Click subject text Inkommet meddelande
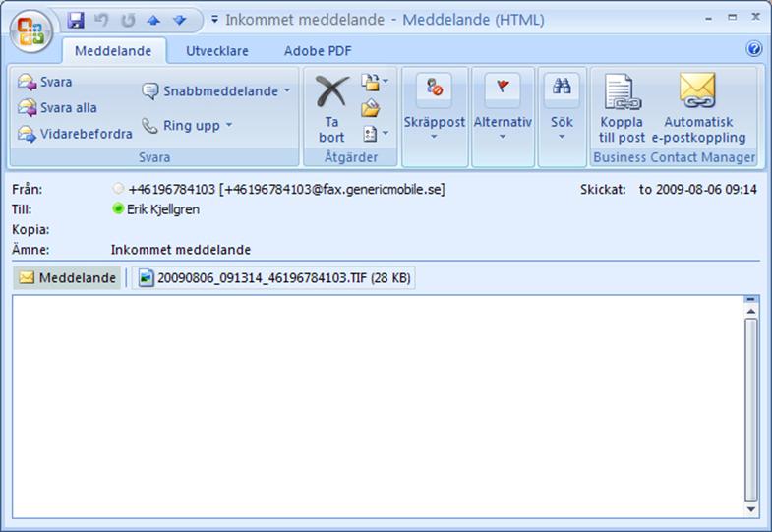 point(181,250)
